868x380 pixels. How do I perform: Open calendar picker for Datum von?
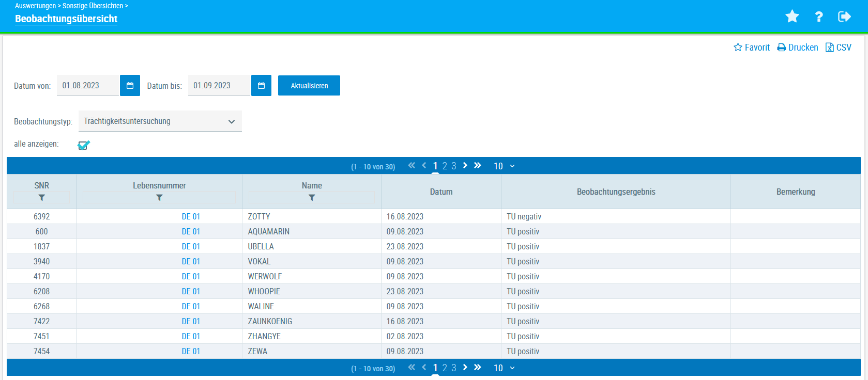130,86
